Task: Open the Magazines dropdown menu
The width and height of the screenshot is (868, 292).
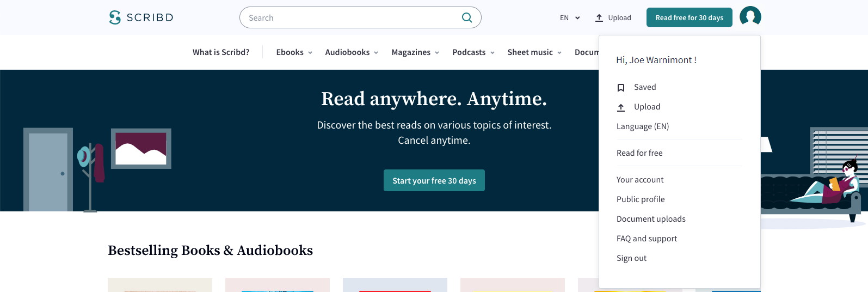Action: 415,52
